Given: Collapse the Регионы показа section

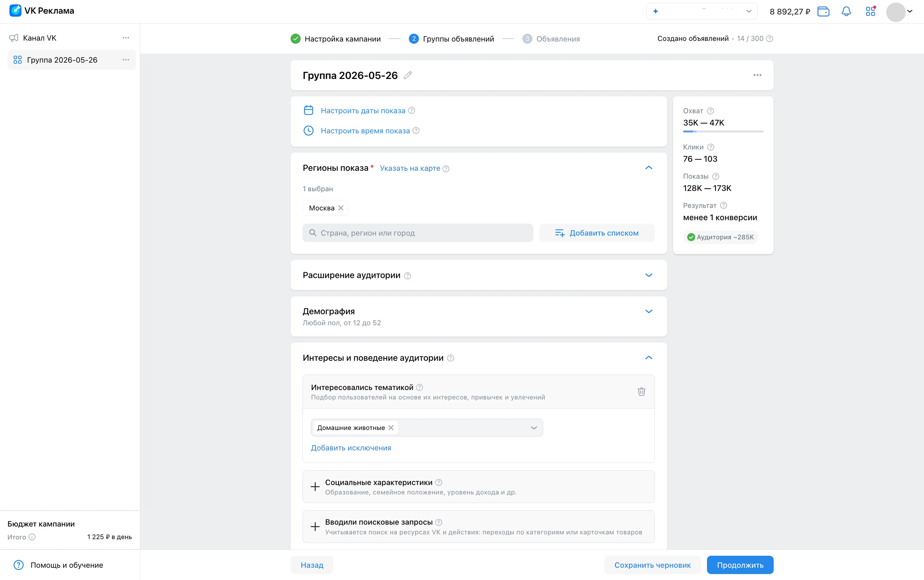Looking at the screenshot, I should (648, 168).
